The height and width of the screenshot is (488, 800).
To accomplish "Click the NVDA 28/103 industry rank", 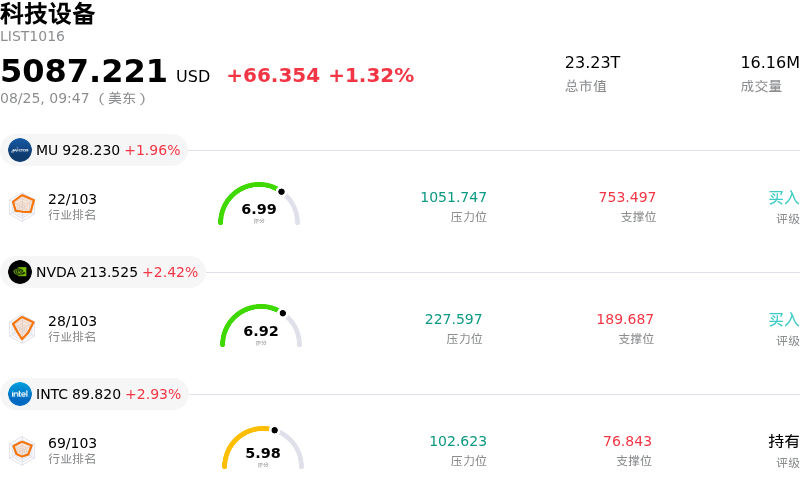I will coord(72,321).
